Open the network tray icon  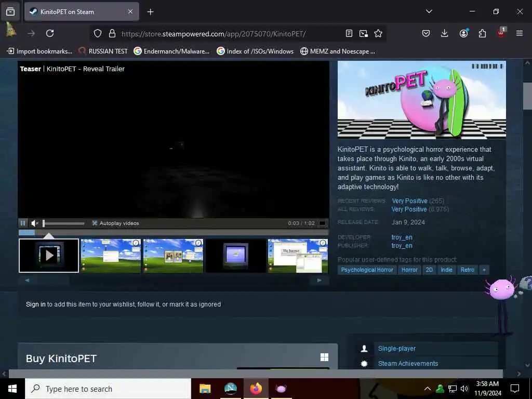coord(453,389)
